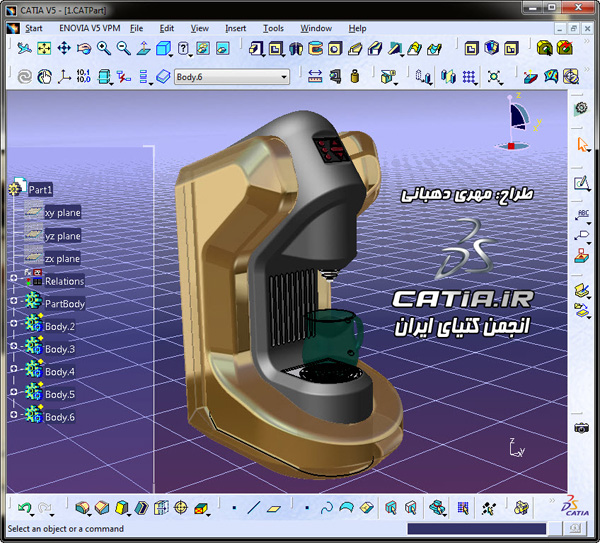Select the Pan arrows tool
The height and width of the screenshot is (543, 600).
pyautogui.click(x=64, y=49)
